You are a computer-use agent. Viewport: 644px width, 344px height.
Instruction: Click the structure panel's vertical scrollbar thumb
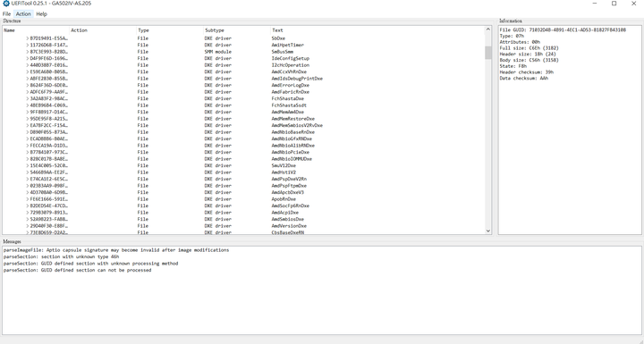(x=488, y=53)
